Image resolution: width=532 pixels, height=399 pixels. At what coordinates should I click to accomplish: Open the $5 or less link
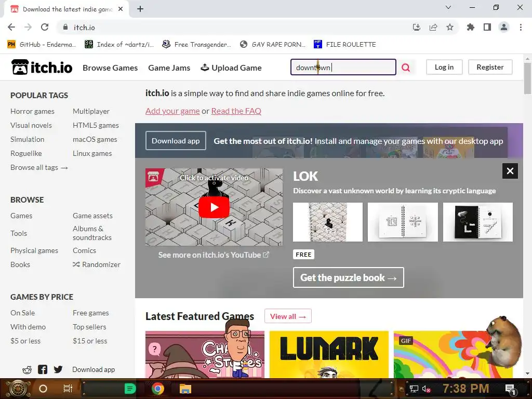[x=25, y=341]
